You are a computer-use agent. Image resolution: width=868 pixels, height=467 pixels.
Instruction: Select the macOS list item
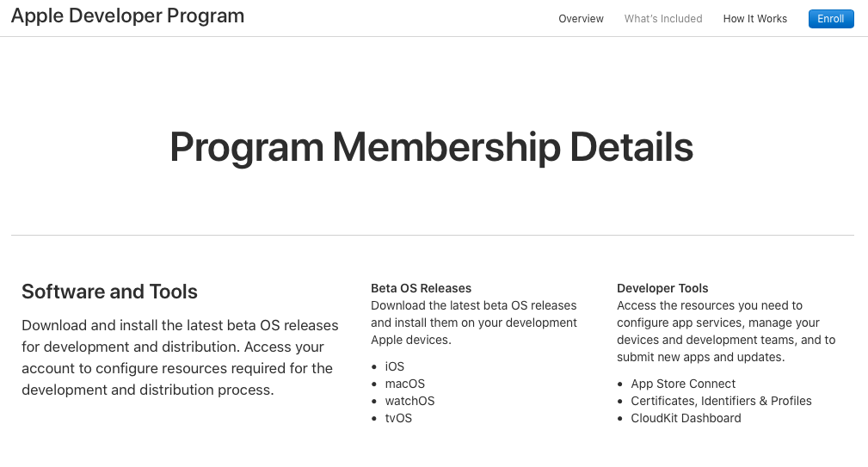405,384
